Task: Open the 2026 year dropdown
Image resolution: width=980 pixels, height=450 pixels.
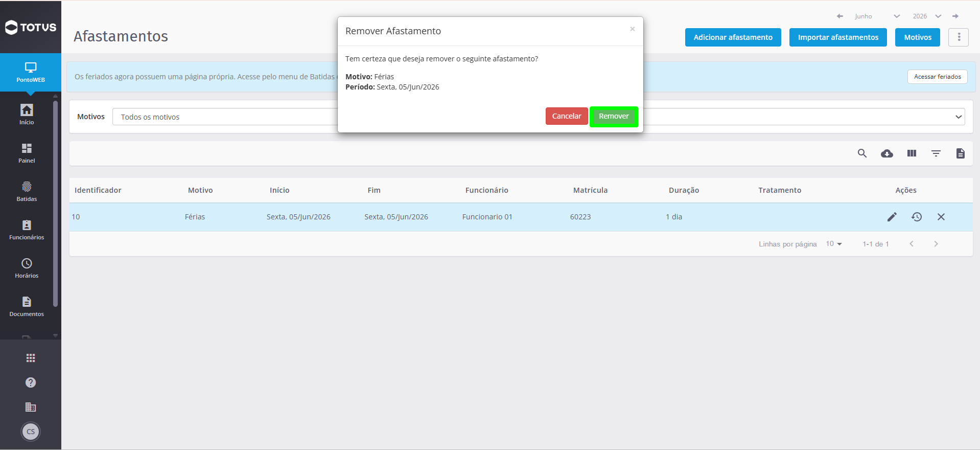Action: [927, 16]
